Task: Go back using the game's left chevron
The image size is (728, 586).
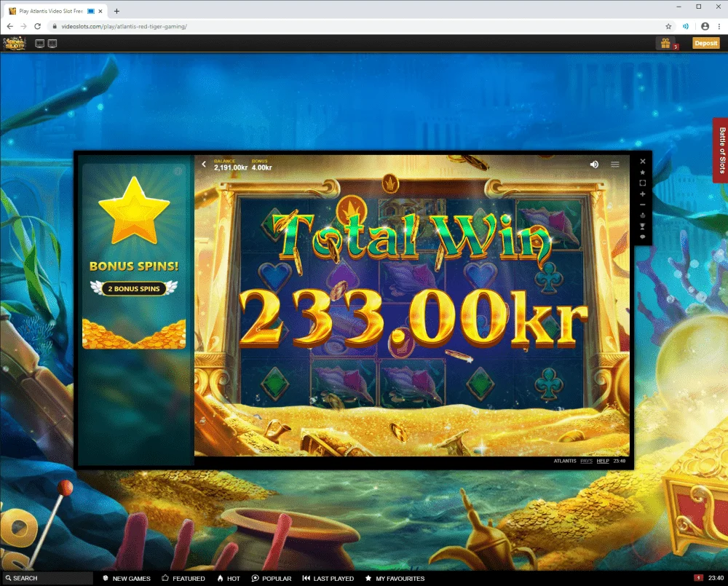Action: point(204,165)
